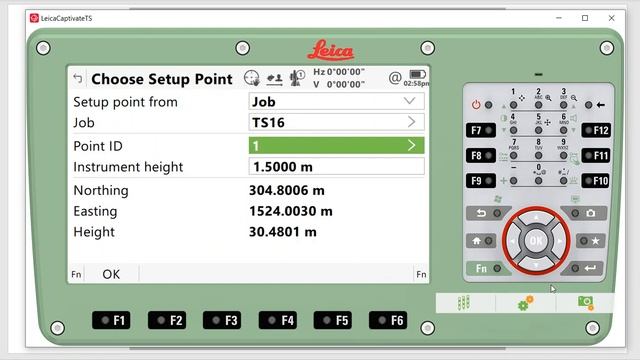640x360 pixels.
Task: Click the F9 function key
Action: [481, 180]
